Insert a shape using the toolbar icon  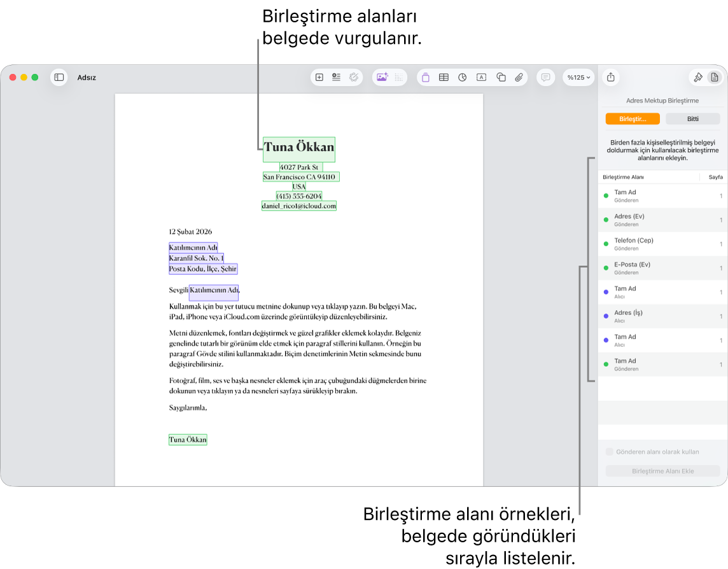pyautogui.click(x=501, y=77)
